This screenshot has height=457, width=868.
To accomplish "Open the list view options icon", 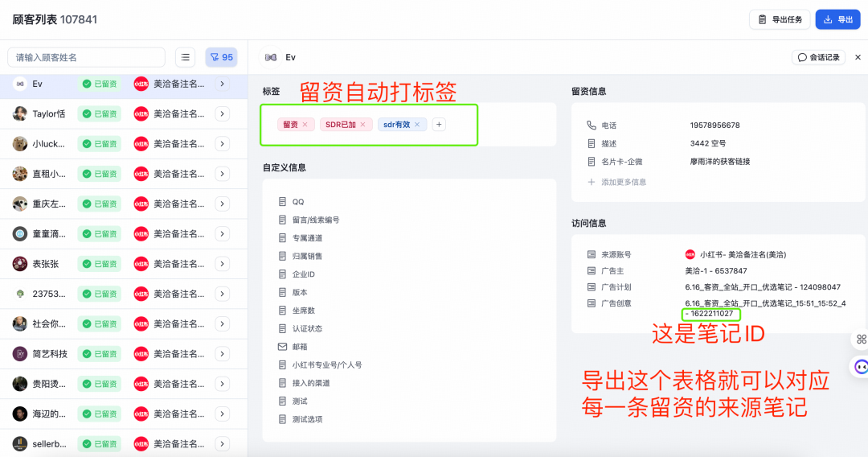I will [186, 57].
